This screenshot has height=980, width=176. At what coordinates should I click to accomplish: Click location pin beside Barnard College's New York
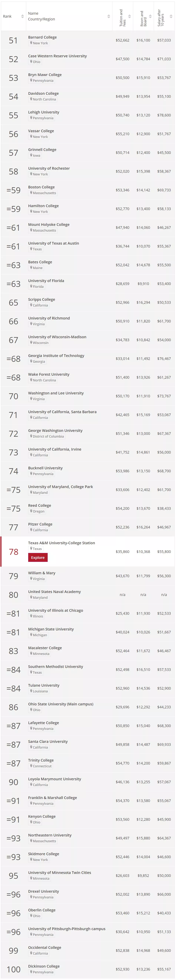click(x=31, y=43)
